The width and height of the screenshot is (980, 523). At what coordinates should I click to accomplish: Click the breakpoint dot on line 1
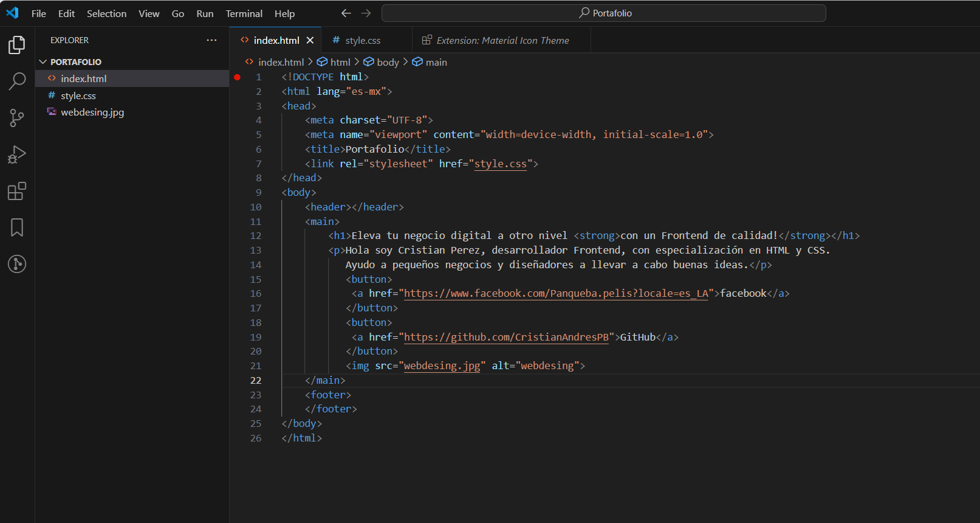[x=238, y=77]
